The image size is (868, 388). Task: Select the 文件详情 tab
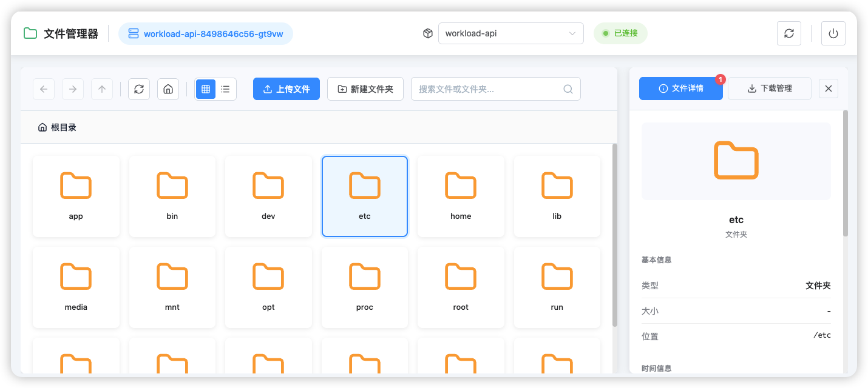tap(680, 88)
